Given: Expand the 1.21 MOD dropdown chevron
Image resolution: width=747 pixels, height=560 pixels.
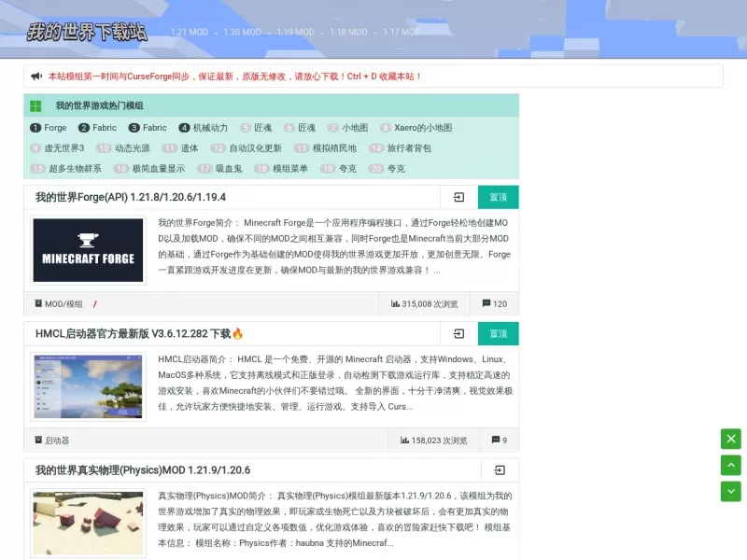Looking at the screenshot, I should click(216, 33).
